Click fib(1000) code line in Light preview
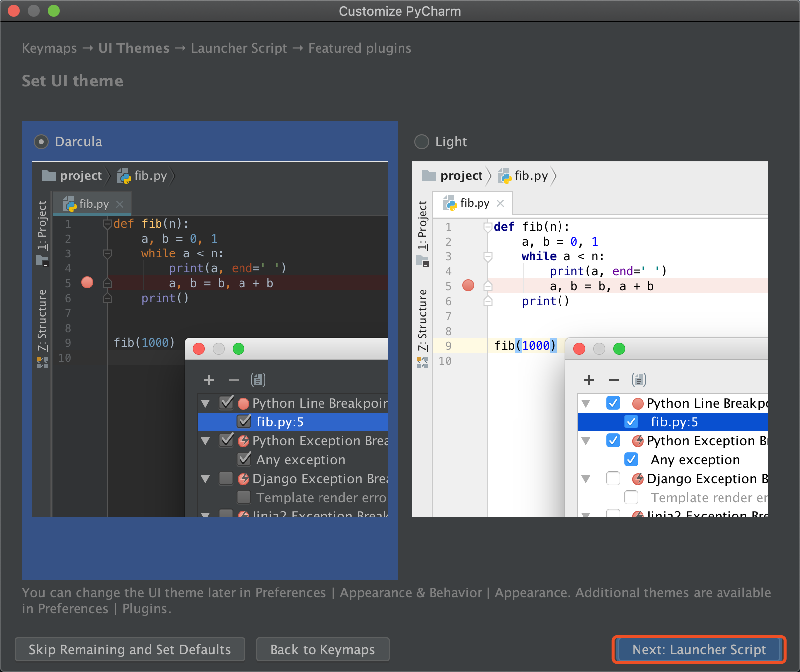 (x=525, y=345)
